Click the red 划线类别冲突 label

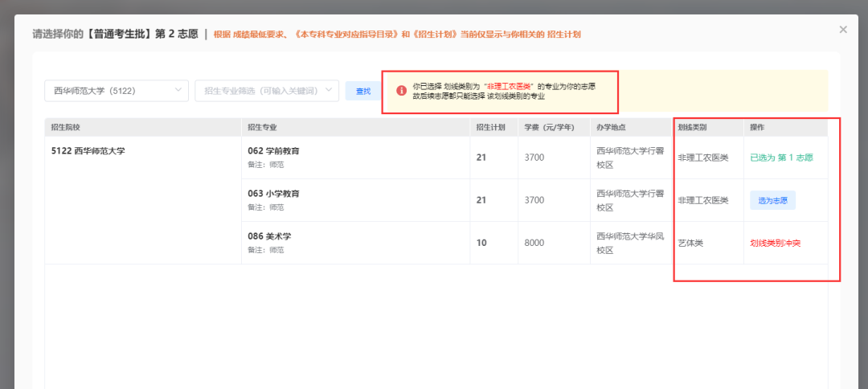775,243
